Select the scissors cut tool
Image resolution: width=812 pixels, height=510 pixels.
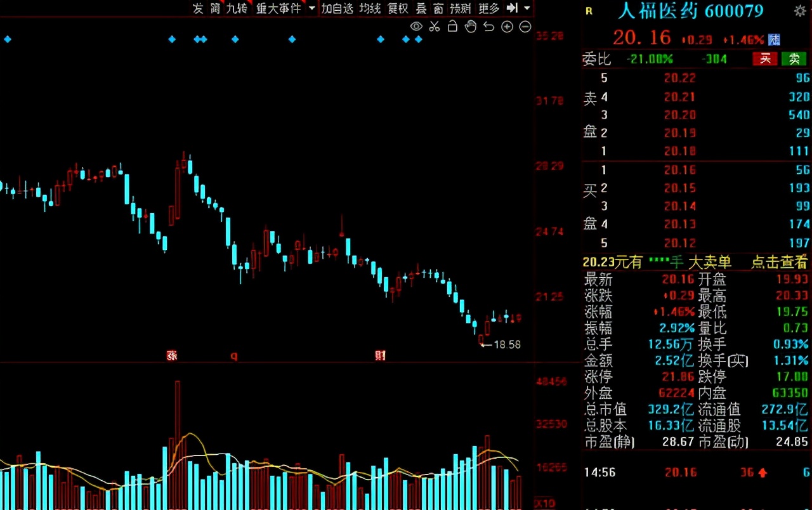point(435,26)
